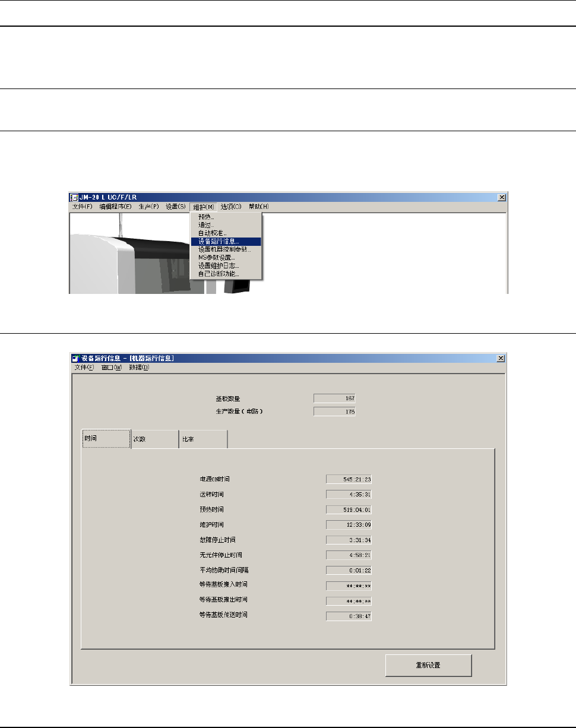
Task: Click the 电源ON时间 value 545:21:23
Action: click(349, 479)
